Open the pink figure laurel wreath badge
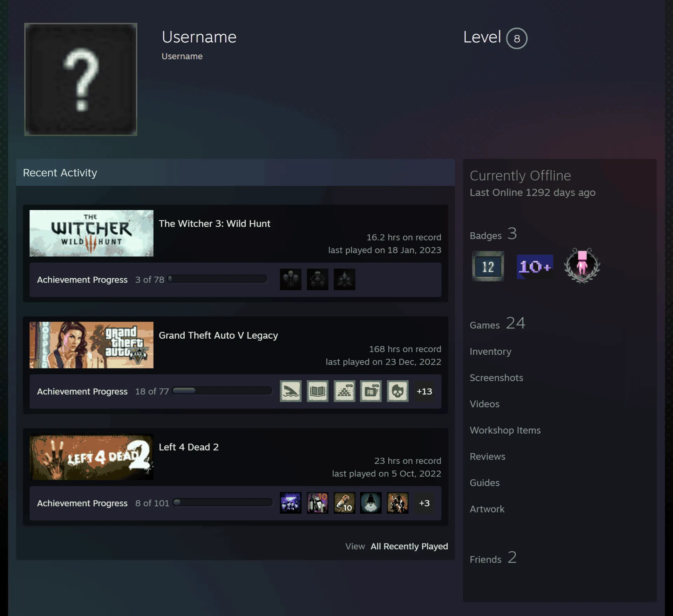Screen dimensions: 673x616 click(x=582, y=266)
